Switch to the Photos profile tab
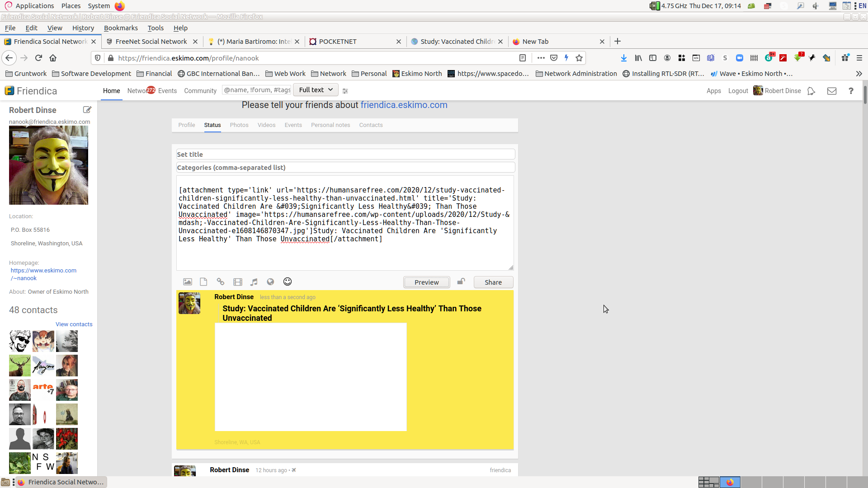This screenshot has width=868, height=488. pos(239,125)
